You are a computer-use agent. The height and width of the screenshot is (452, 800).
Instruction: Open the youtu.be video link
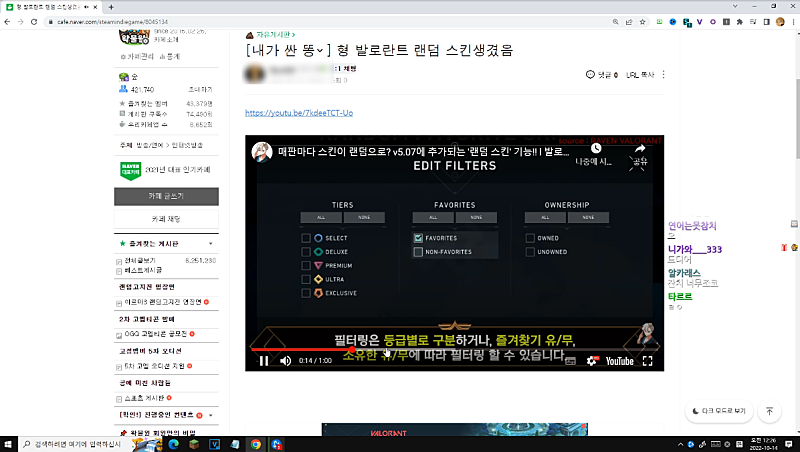(x=299, y=113)
